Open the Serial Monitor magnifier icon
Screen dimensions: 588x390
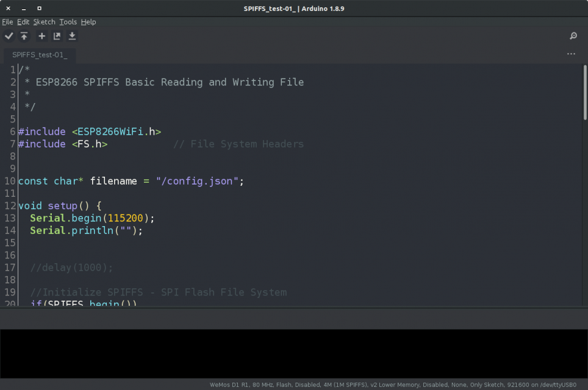[573, 36]
